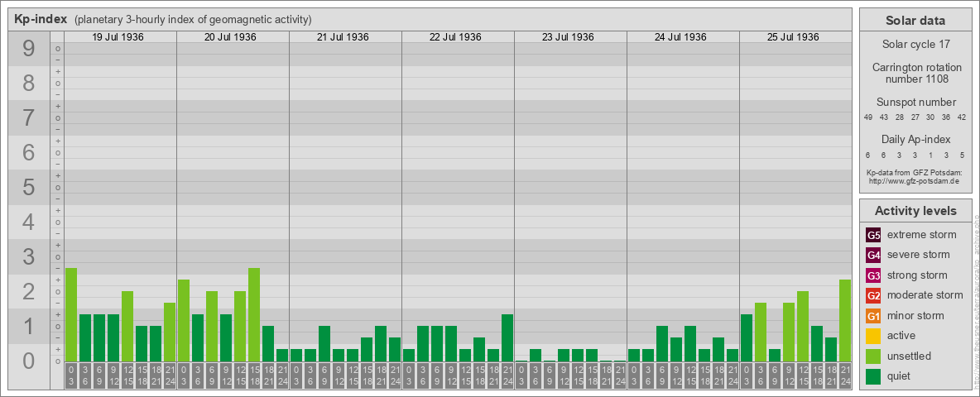Image resolution: width=980 pixels, height=397 pixels.
Task: Click the Solar cycle 17 text
Action: pos(915,45)
